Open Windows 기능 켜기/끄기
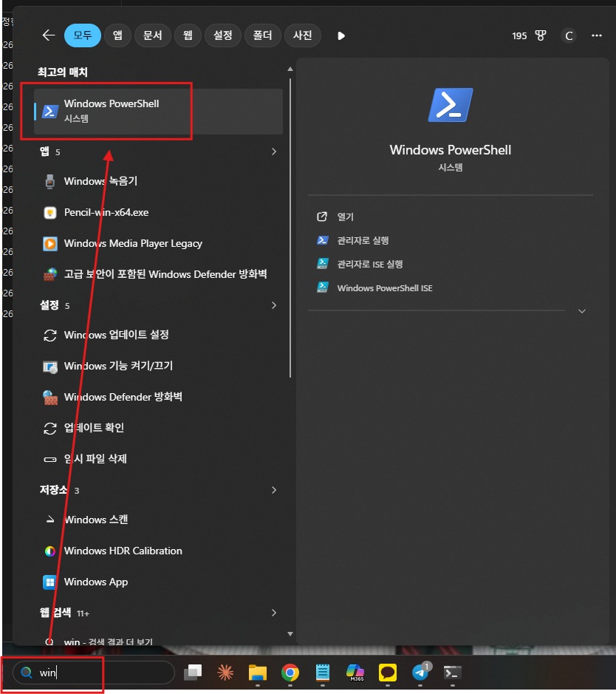Viewport: 616px width, 694px height. tap(158, 366)
